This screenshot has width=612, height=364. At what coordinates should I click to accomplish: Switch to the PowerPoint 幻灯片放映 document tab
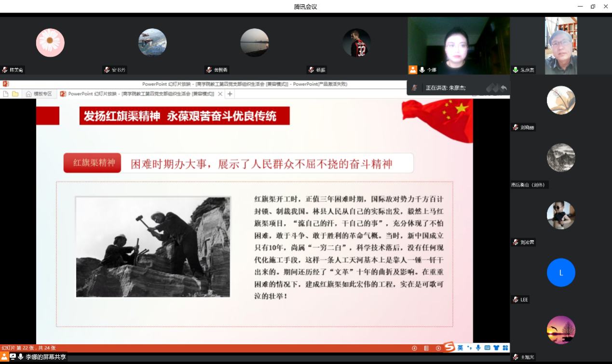[140, 94]
